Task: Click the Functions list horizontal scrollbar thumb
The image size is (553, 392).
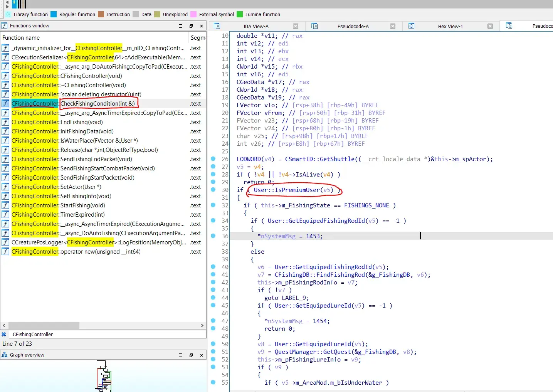Action: pos(44,326)
